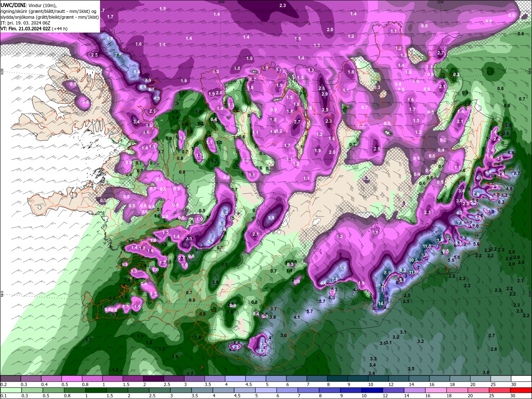The image size is (532, 399).
Task: Click the '20W' longitude label
Action: click(x=221, y=2)
